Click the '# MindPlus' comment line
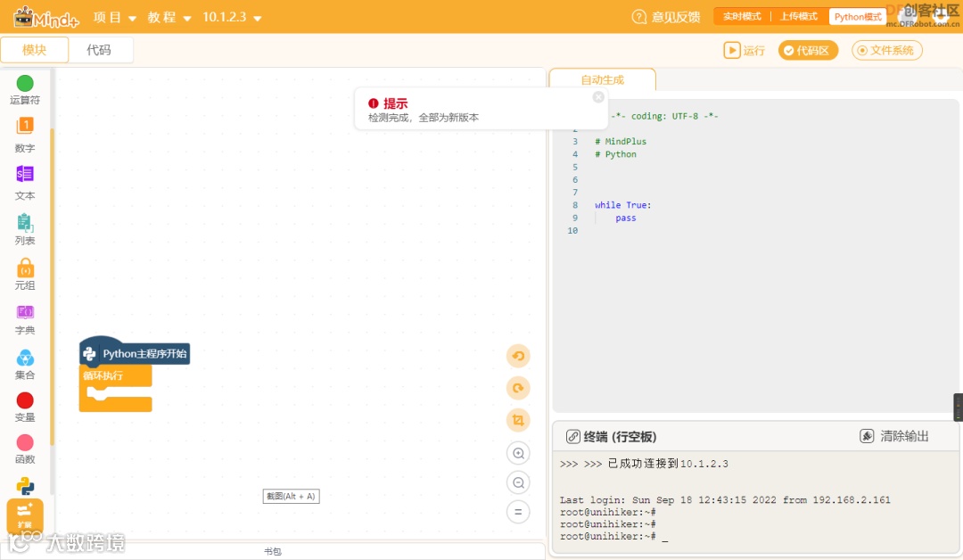This screenshot has height=560, width=963. (x=621, y=141)
